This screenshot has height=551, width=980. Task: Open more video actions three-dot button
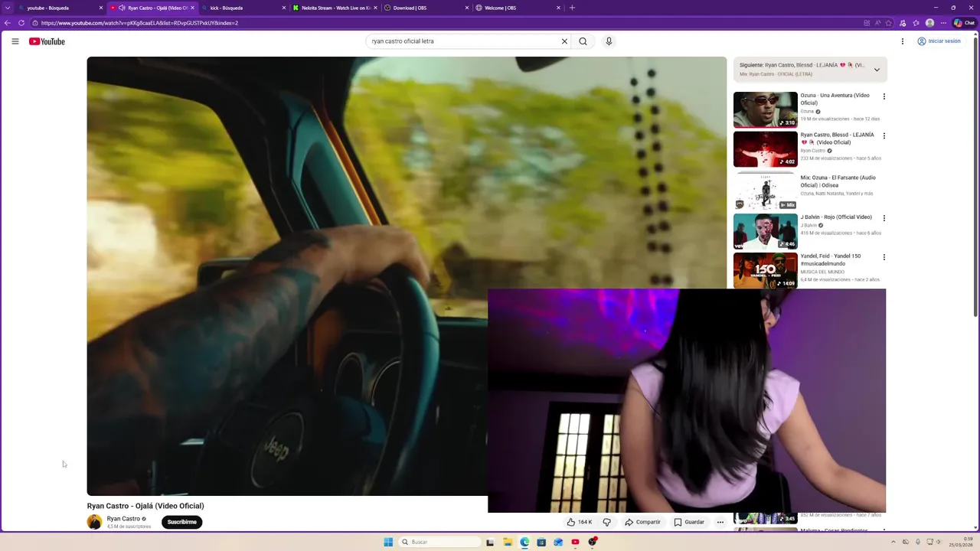pos(720,522)
